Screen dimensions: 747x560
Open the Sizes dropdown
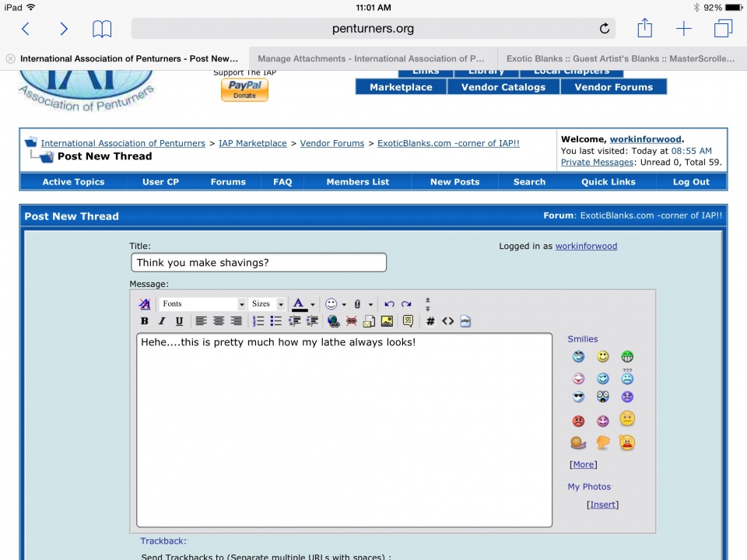(x=268, y=304)
